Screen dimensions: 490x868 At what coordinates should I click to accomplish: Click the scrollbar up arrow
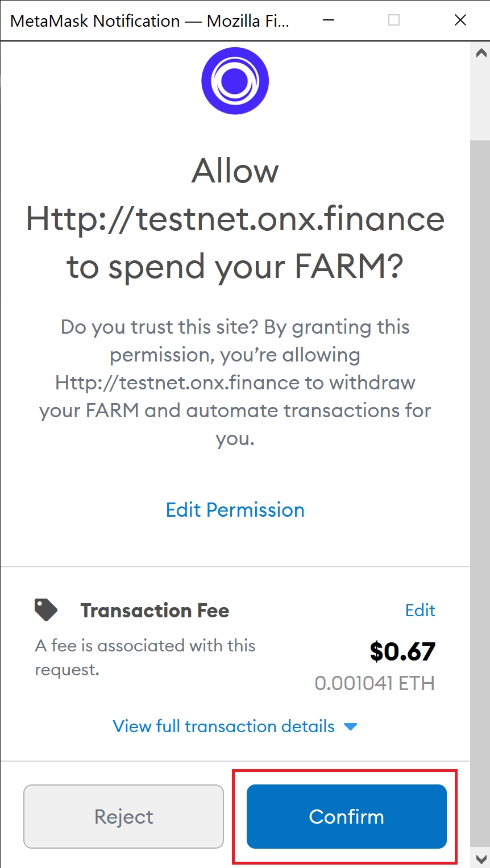pyautogui.click(x=481, y=53)
